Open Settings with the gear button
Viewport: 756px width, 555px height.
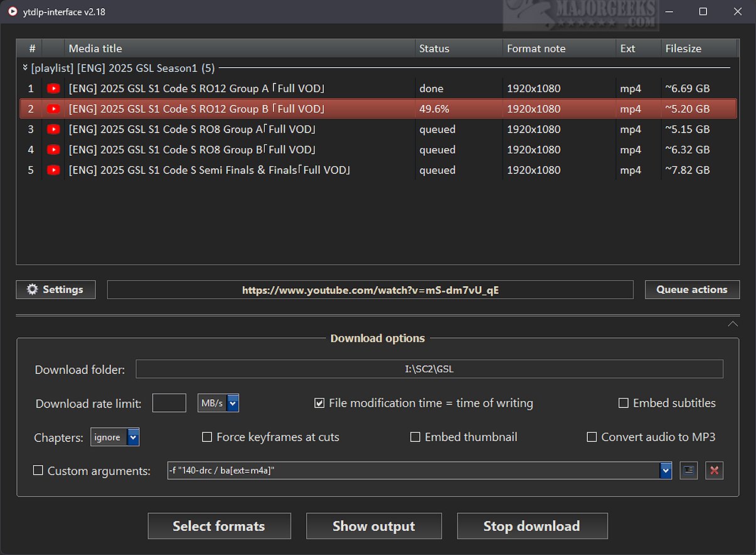(56, 289)
